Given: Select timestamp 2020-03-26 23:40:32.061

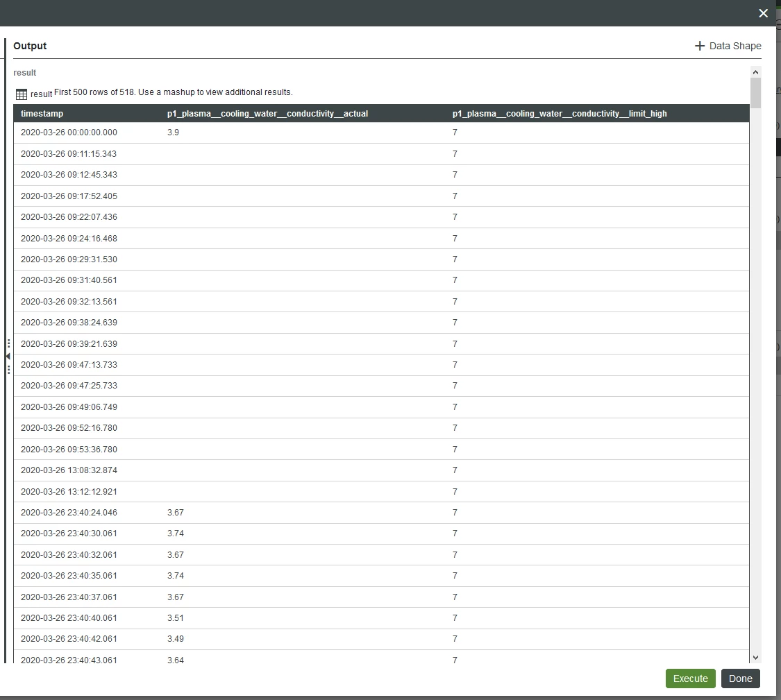Looking at the screenshot, I should pyautogui.click(x=69, y=555).
